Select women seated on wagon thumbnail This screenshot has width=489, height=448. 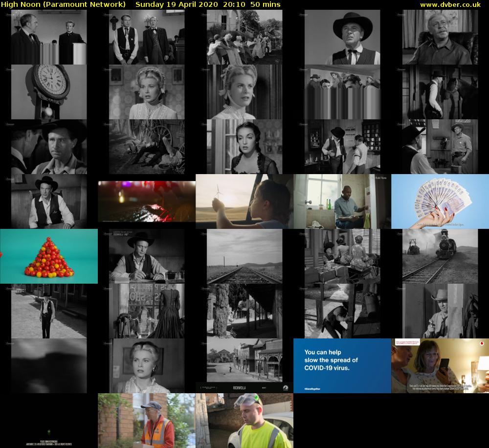point(342,256)
